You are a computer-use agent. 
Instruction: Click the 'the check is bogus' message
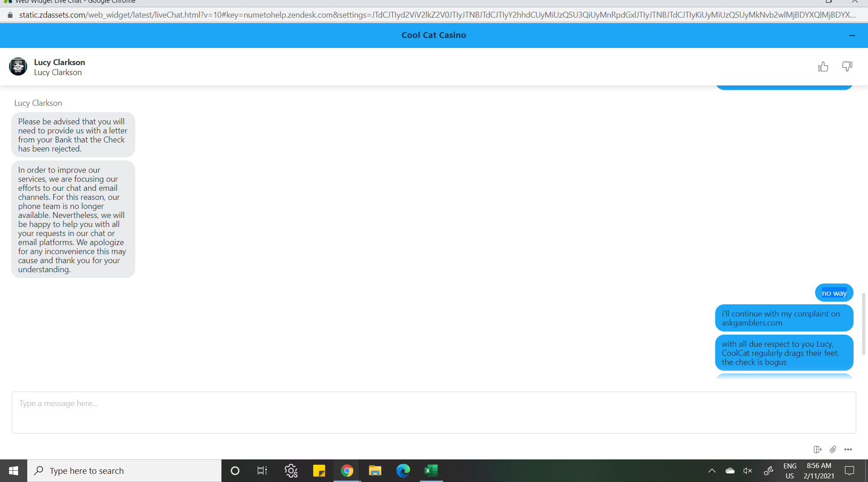[784, 353]
